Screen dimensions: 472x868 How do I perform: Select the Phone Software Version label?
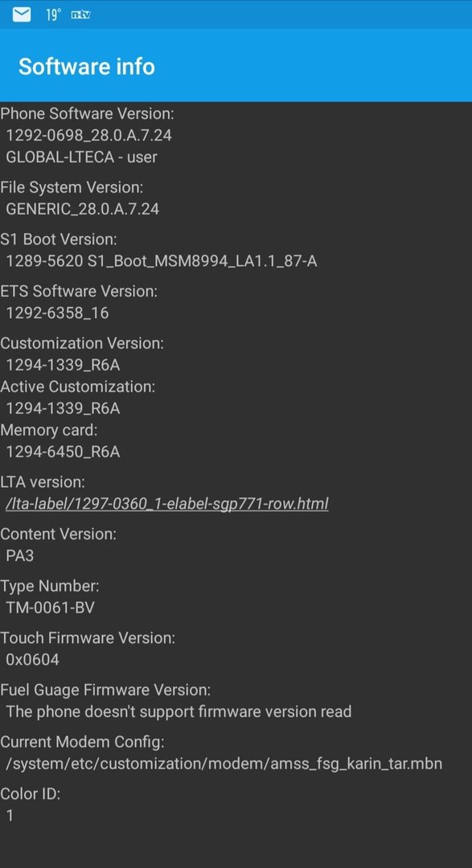tap(87, 113)
